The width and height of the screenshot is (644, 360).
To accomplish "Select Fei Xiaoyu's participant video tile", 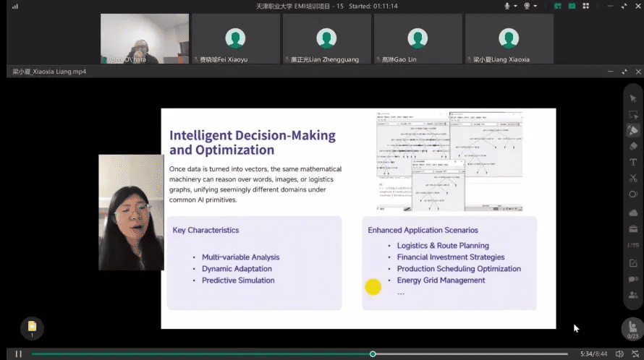I will pyautogui.click(x=235, y=39).
